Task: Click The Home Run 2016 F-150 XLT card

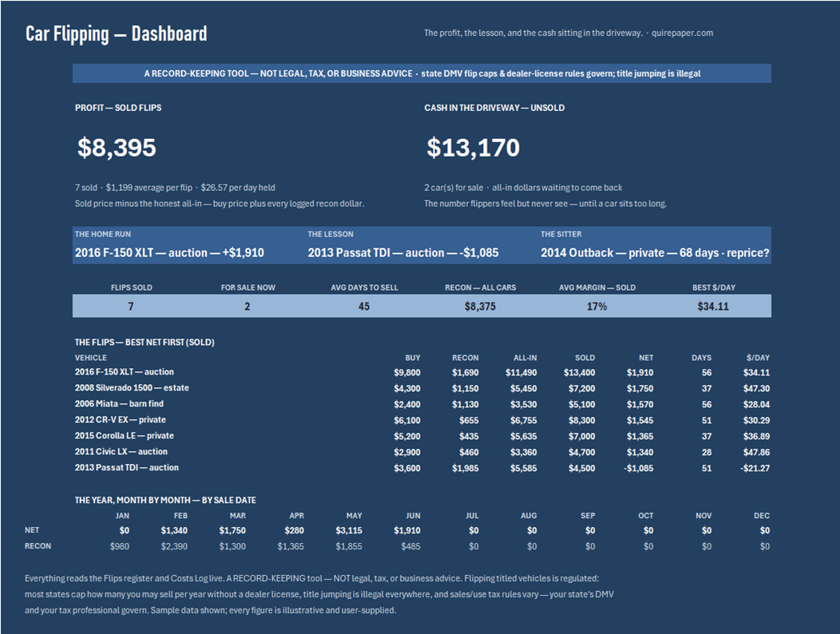Action: [189, 245]
